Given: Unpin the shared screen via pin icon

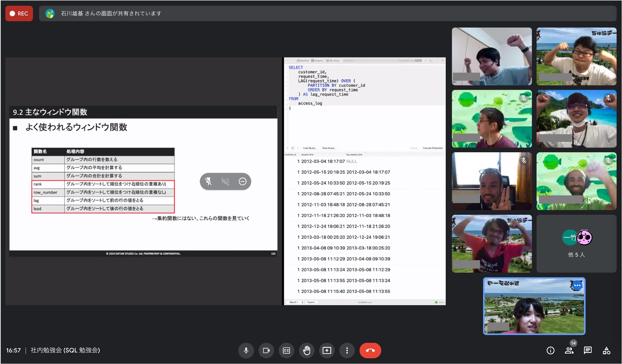Looking at the screenshot, I should coord(208,181).
